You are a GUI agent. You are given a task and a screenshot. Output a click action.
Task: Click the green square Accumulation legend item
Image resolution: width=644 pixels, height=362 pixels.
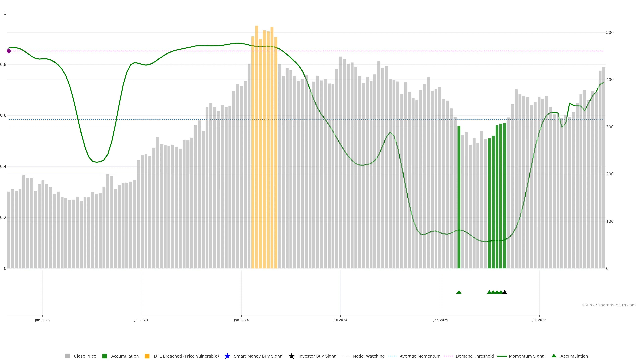pyautogui.click(x=104, y=356)
